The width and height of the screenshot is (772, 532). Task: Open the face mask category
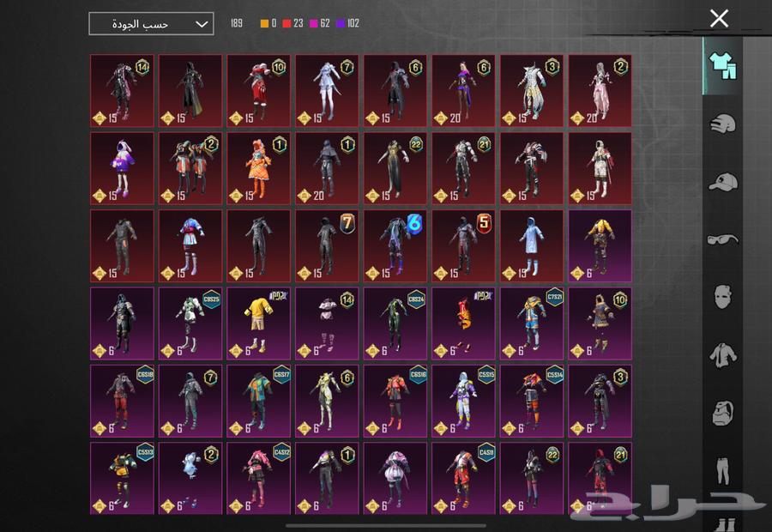pos(722,297)
